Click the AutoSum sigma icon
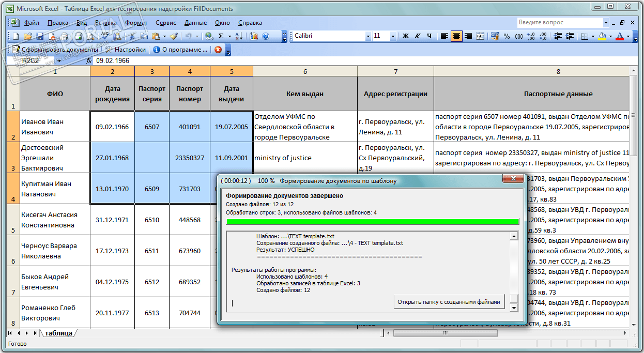The width and height of the screenshot is (644, 353). click(x=221, y=36)
